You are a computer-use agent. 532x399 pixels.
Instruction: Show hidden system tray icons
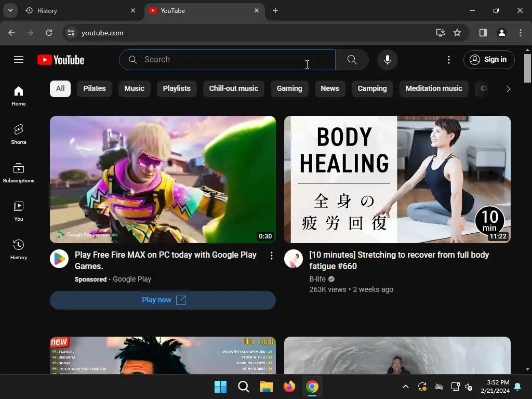tap(405, 387)
